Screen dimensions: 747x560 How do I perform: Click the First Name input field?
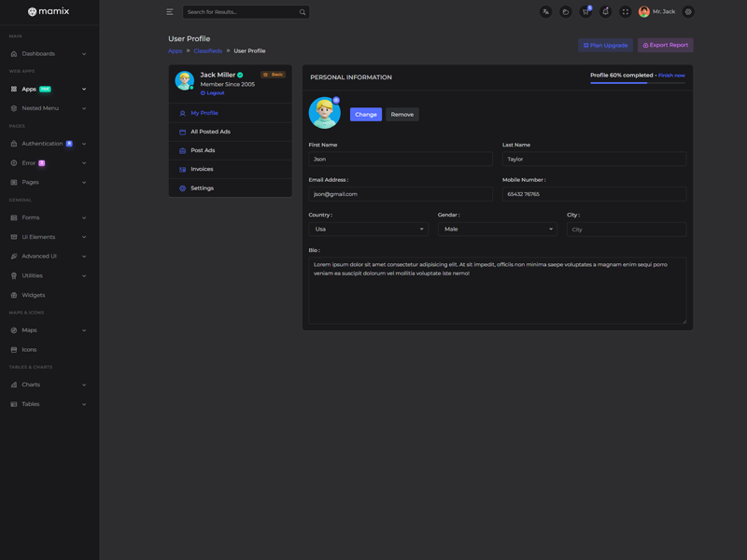(x=401, y=160)
